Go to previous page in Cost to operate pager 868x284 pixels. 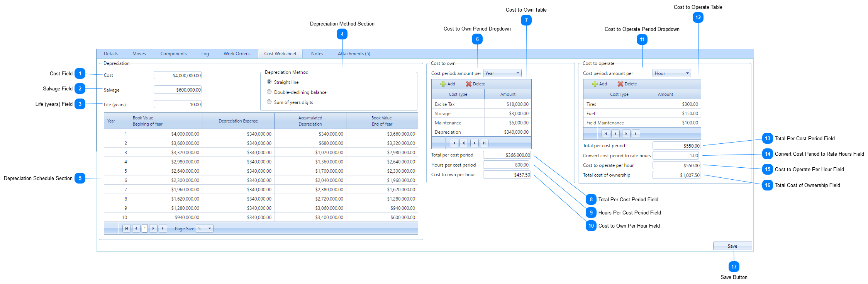tap(615, 134)
